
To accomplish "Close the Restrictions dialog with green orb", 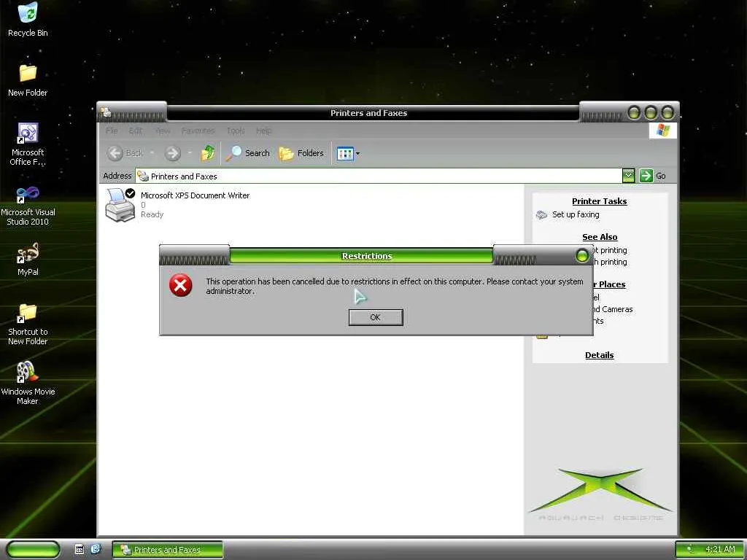I will [x=581, y=256].
